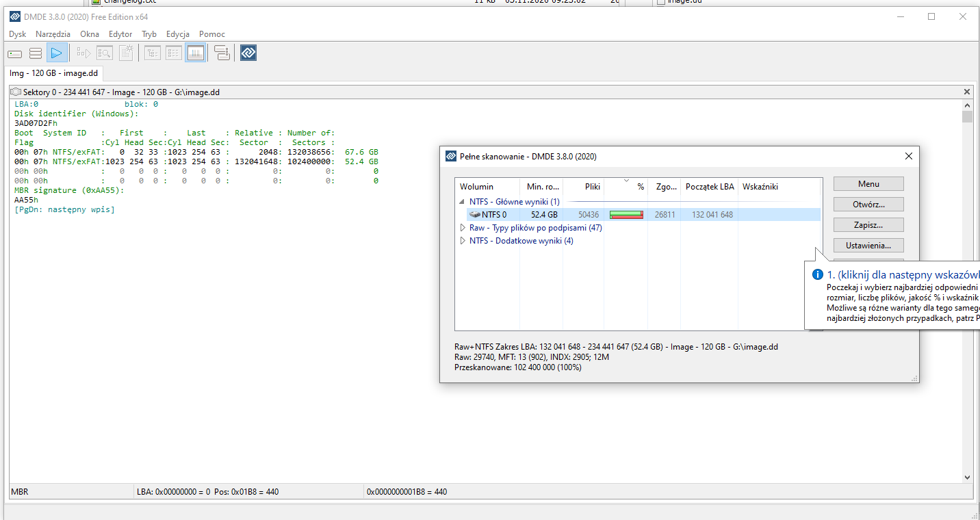Image resolution: width=980 pixels, height=520 pixels.
Task: Click '[PgDn: następny wpis]' text
Action: 64,209
